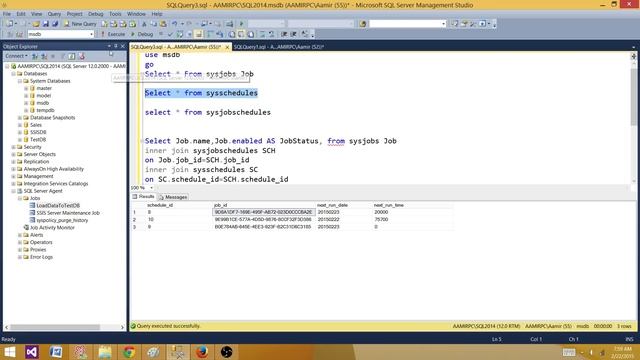Switch to the Messages tab

pyautogui.click(x=173, y=197)
